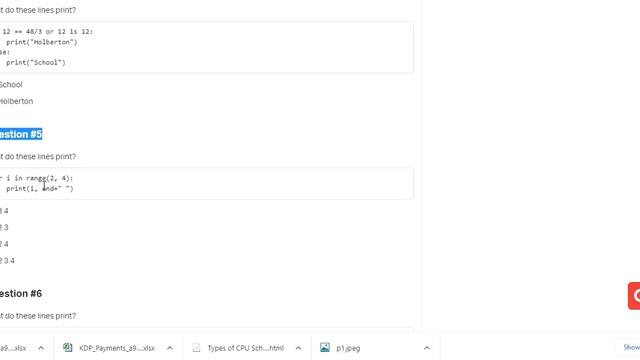Open the Types of CPU Sch html download
Viewport: 640px width, 360px height.
246,348
